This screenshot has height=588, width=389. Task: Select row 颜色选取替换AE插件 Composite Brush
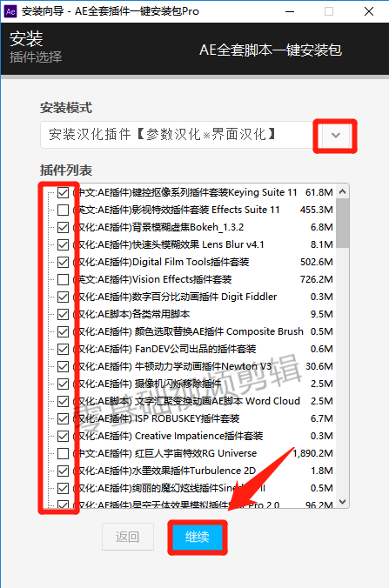[188, 331]
